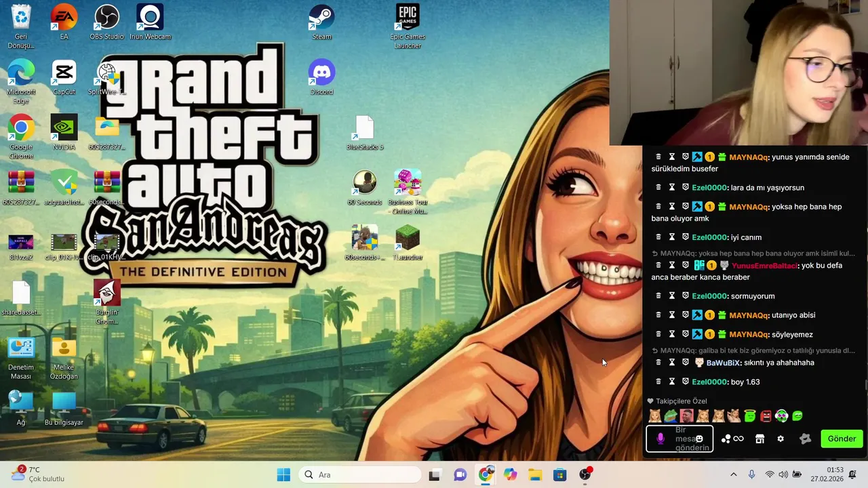
Task: Open the Wi-Fi network tray icon
Action: [x=770, y=474]
